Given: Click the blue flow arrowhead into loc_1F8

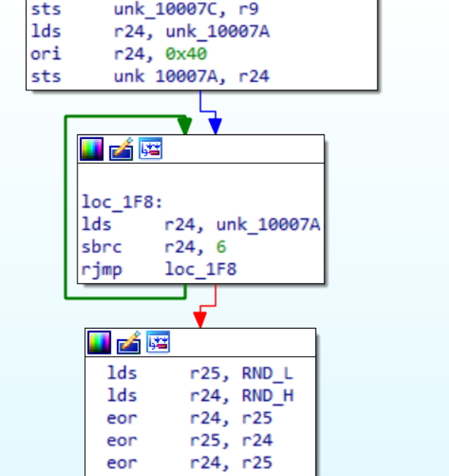Looking at the screenshot, I should (215, 126).
